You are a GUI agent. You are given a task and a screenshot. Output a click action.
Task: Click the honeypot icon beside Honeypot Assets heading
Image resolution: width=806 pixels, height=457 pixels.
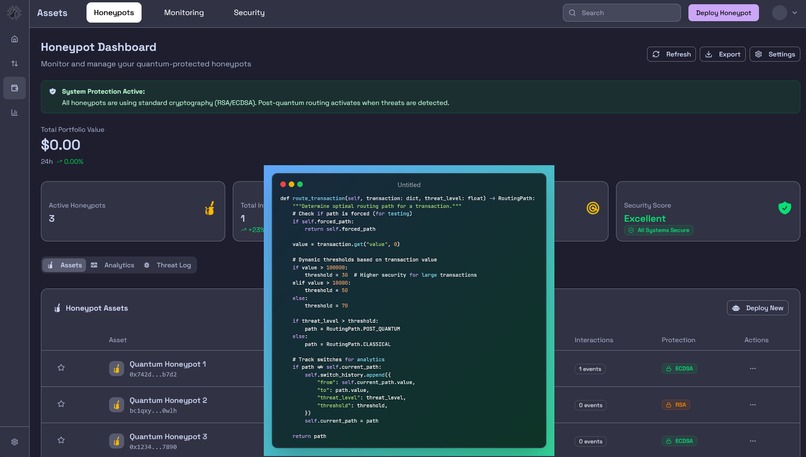[57, 308]
